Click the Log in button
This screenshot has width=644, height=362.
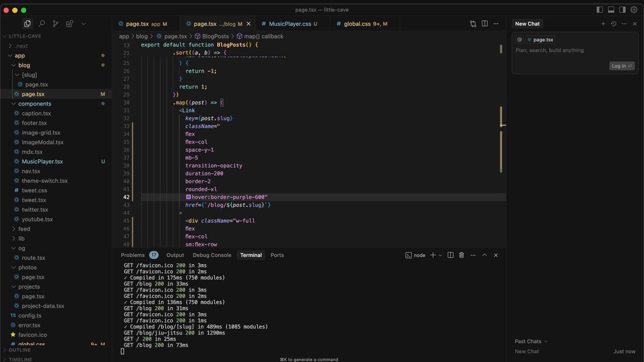pos(622,66)
